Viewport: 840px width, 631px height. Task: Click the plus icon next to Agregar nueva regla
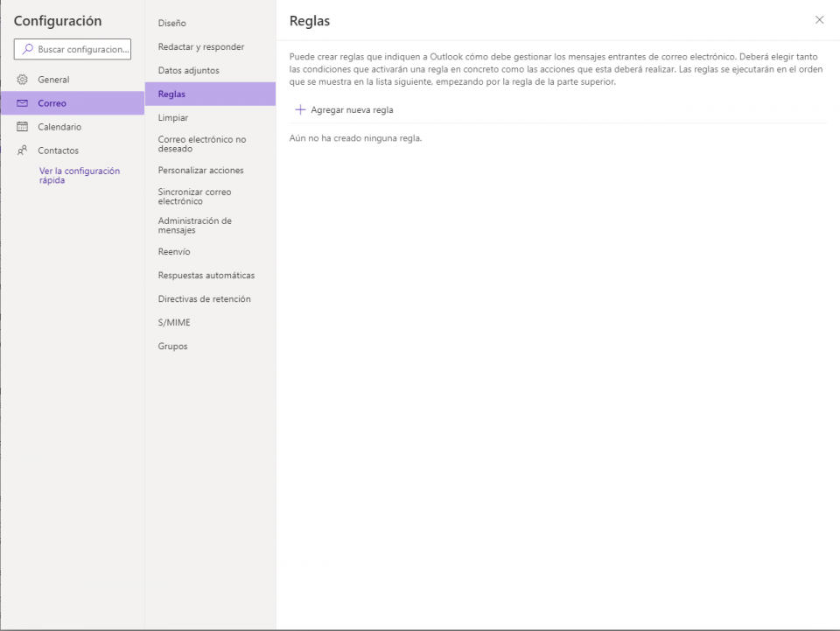click(300, 109)
